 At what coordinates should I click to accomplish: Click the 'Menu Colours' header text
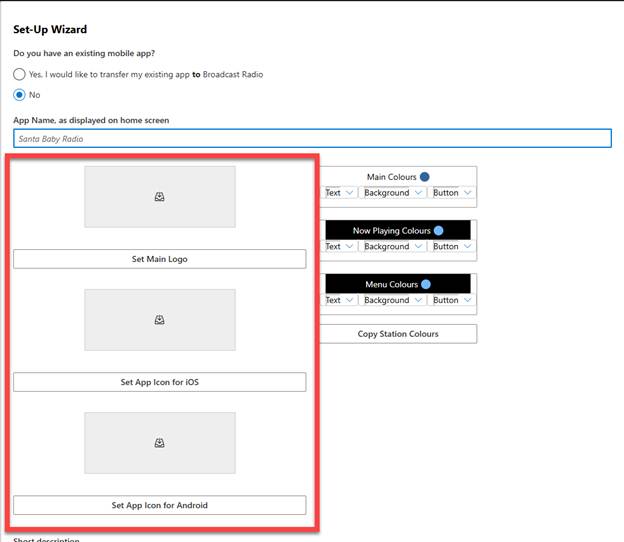[x=392, y=284]
